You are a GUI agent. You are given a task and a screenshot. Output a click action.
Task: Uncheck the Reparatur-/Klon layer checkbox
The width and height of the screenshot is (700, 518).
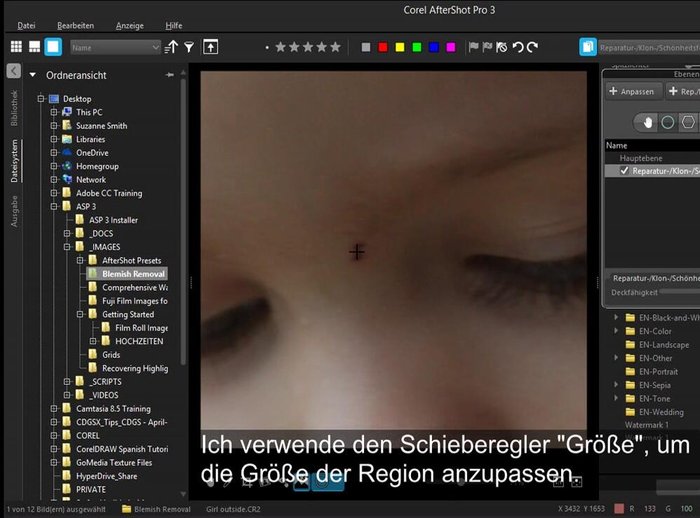pos(624,171)
